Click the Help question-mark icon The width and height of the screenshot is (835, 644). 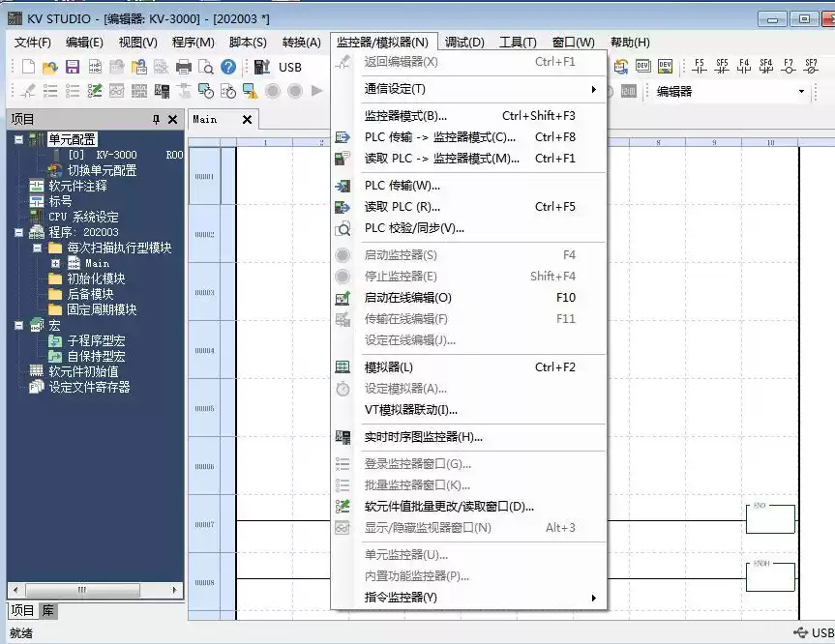tap(226, 68)
